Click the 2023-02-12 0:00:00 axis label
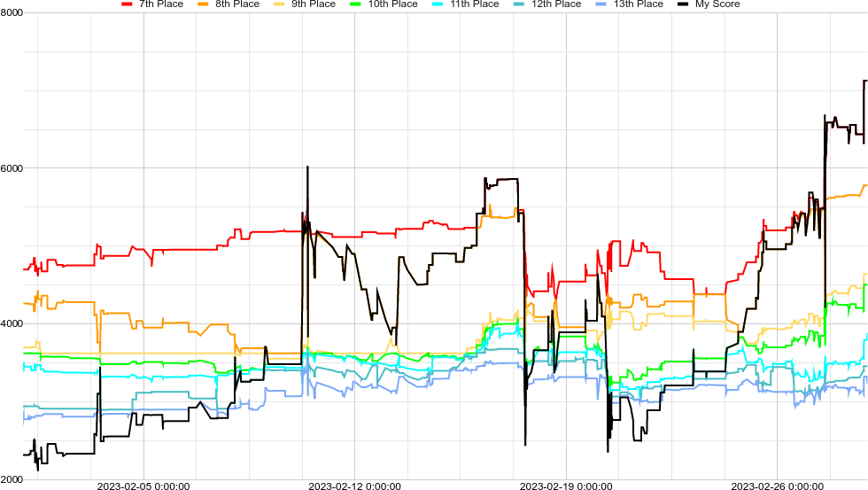This screenshot has height=490, width=868. tap(355, 486)
